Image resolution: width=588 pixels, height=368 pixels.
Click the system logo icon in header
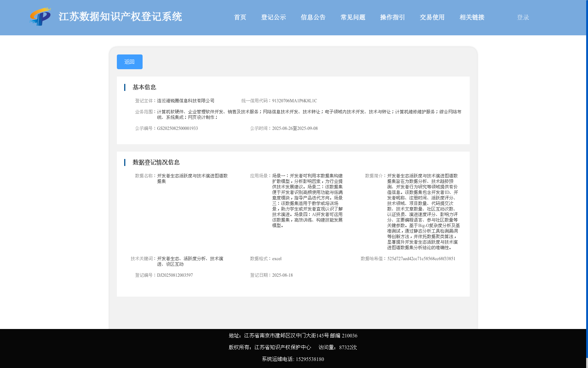tap(40, 17)
